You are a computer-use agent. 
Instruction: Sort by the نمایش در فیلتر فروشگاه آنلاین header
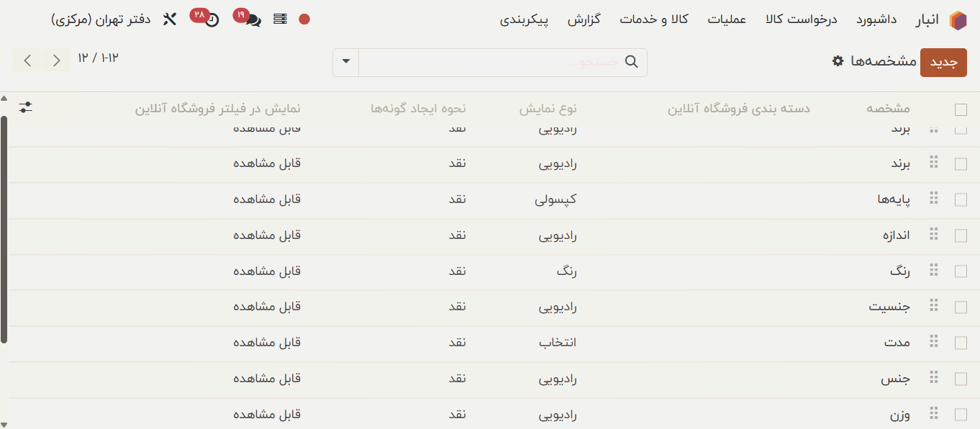[x=218, y=109]
